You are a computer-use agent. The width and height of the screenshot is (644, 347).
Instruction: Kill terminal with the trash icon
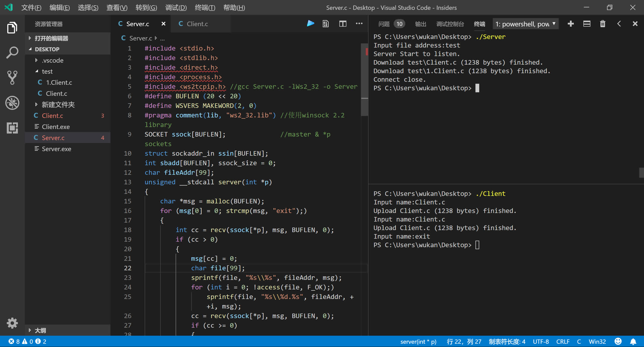(x=602, y=24)
